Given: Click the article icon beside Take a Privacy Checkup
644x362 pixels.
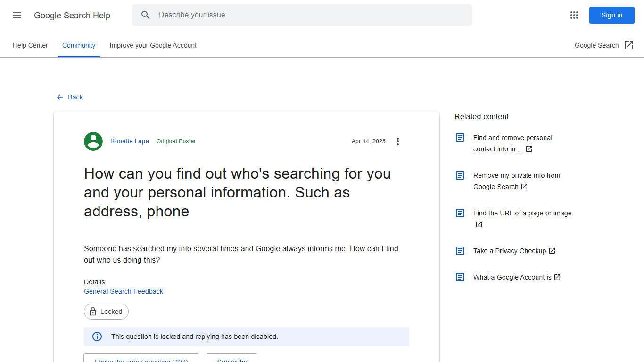Looking at the screenshot, I should tap(460, 250).
